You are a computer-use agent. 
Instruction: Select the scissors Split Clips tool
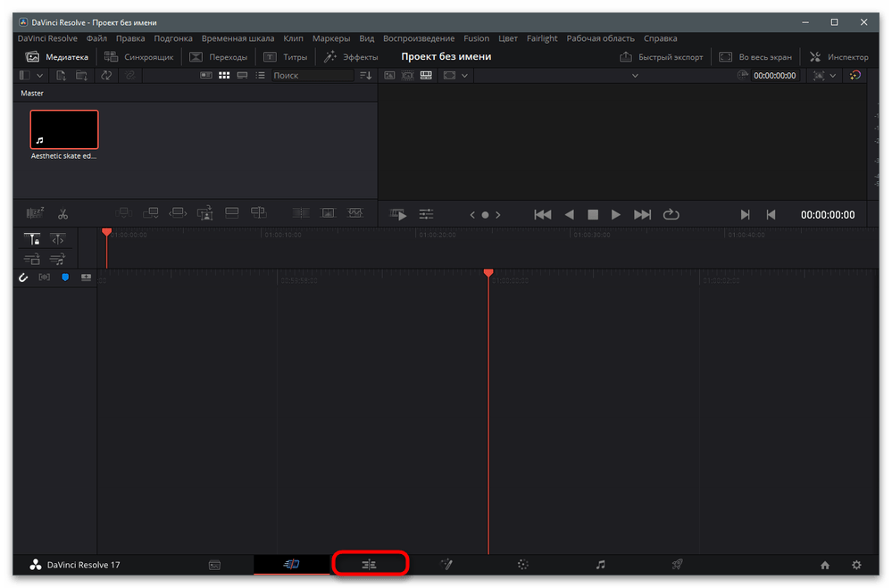pyautogui.click(x=63, y=214)
